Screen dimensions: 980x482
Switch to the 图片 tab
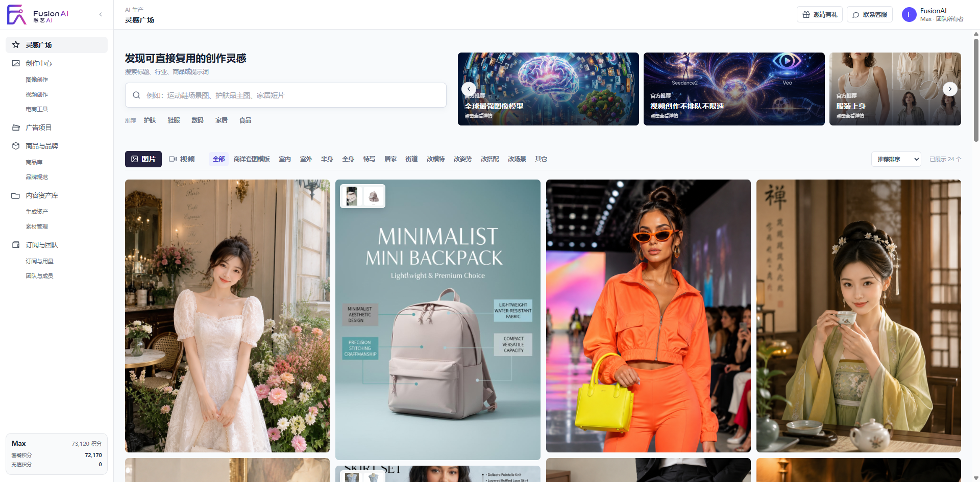143,159
